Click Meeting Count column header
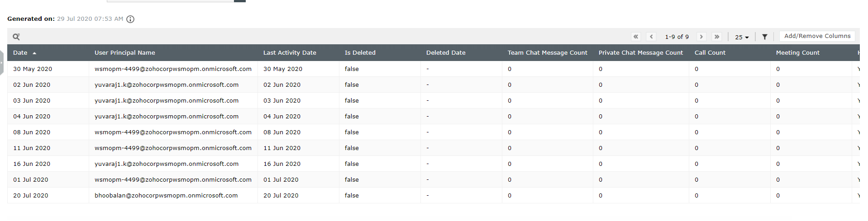The height and width of the screenshot is (221, 868). pos(797,53)
